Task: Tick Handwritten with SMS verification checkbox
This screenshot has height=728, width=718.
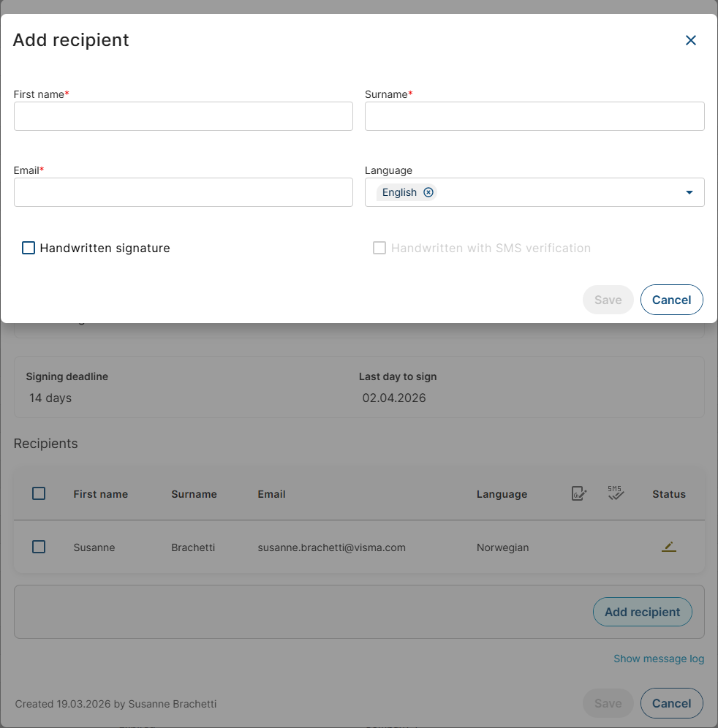Action: click(379, 248)
